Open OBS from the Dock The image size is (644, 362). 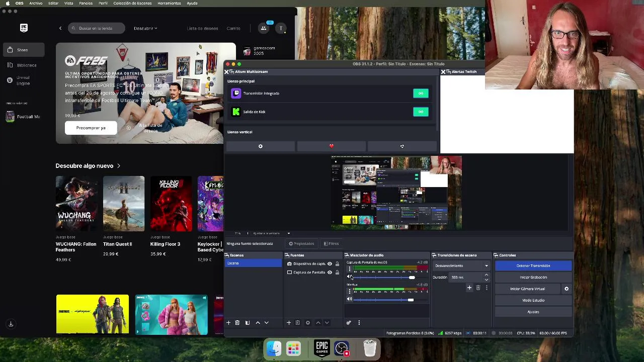point(342,348)
